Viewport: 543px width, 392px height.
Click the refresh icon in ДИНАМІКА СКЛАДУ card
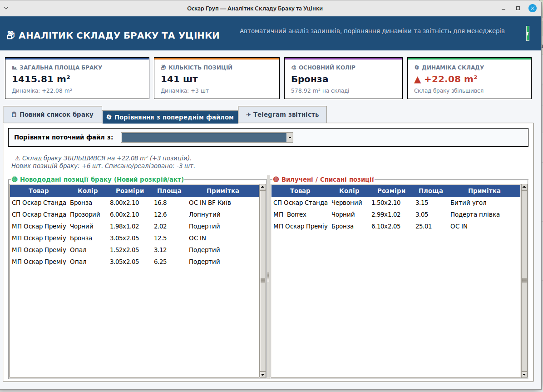click(x=417, y=68)
